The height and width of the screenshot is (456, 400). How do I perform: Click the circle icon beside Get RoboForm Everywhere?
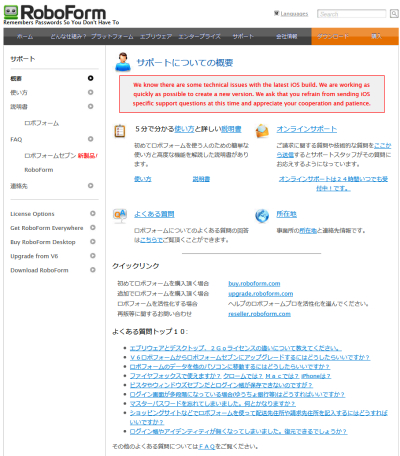point(93,227)
